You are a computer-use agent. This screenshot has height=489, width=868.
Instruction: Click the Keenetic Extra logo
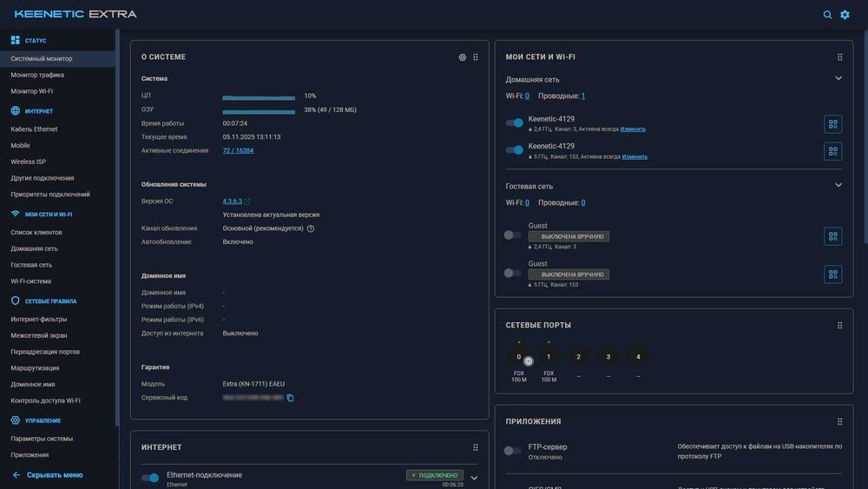[x=76, y=14]
